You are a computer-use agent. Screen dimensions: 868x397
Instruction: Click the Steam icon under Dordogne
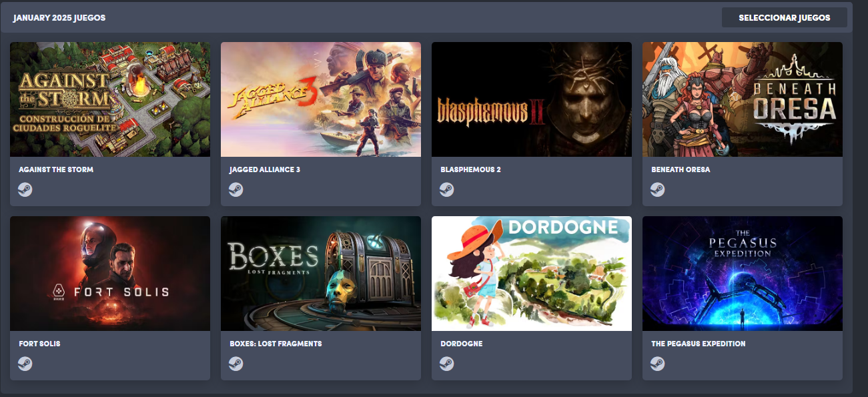447,364
